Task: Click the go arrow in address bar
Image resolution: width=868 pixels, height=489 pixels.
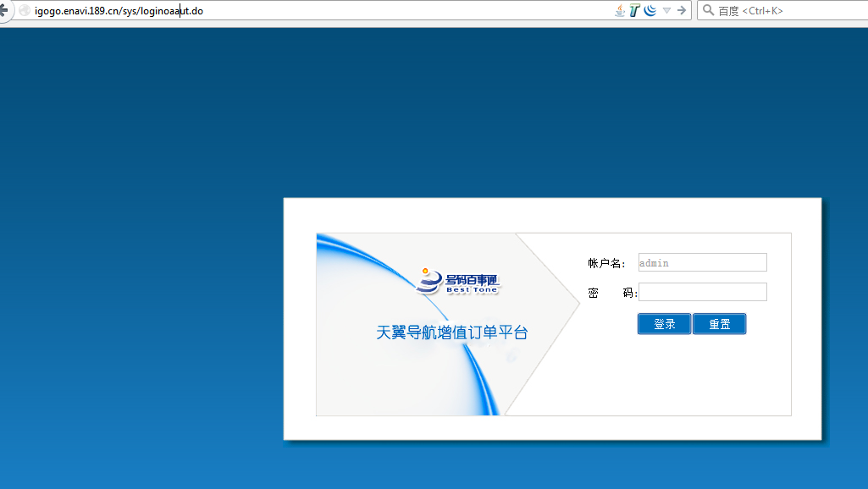Action: pos(682,10)
